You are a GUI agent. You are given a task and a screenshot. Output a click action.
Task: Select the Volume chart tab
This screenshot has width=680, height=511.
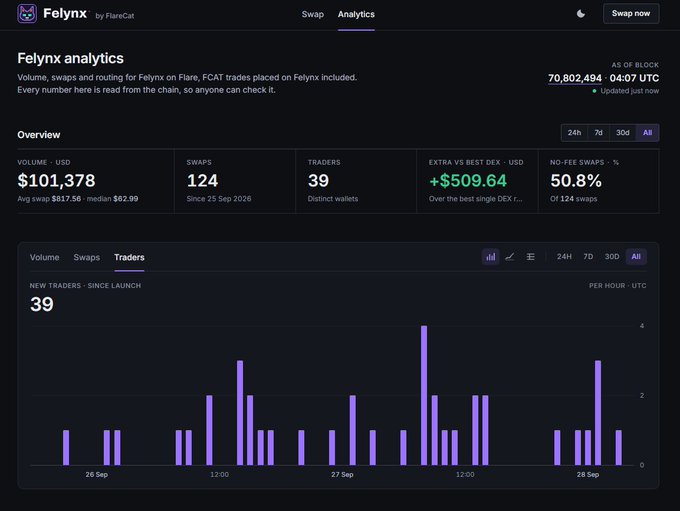tap(45, 257)
